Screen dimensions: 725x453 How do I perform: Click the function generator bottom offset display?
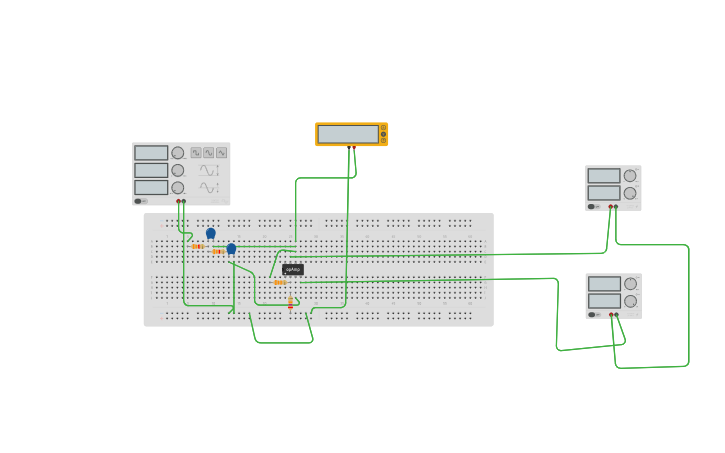point(151,187)
